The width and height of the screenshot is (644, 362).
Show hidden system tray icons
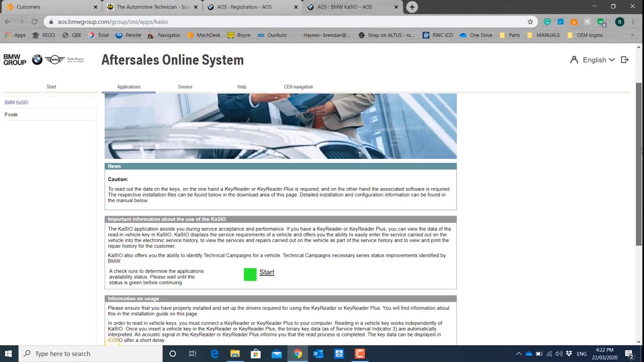pos(519,353)
